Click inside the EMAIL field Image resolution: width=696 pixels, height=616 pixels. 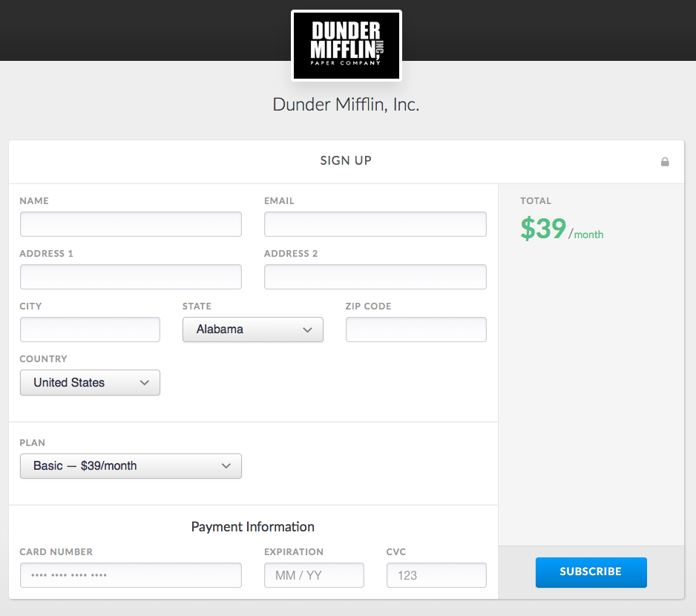point(375,224)
